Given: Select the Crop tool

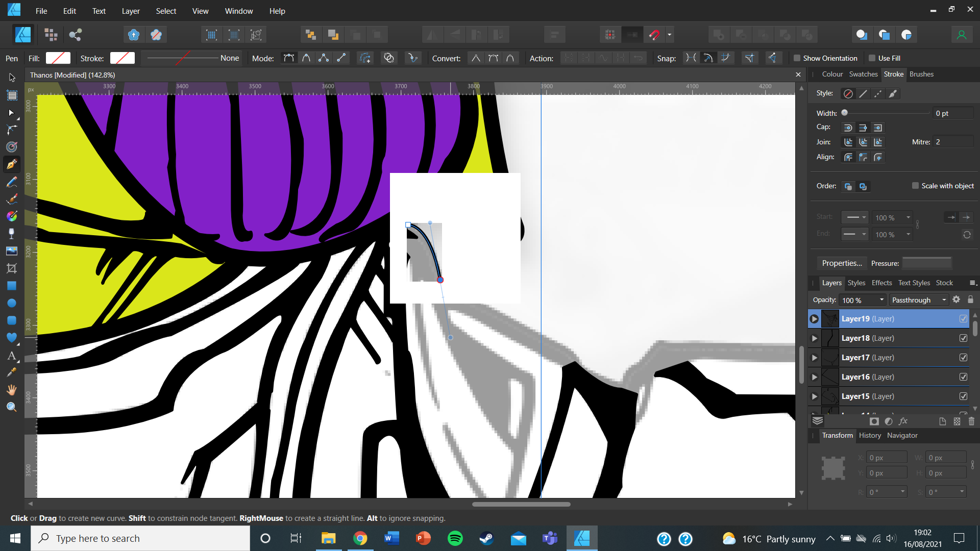Looking at the screenshot, I should coord(11,268).
